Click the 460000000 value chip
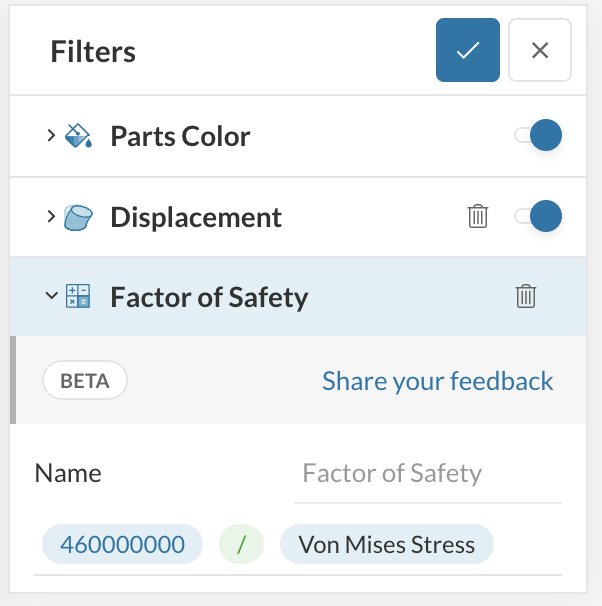 click(x=122, y=544)
